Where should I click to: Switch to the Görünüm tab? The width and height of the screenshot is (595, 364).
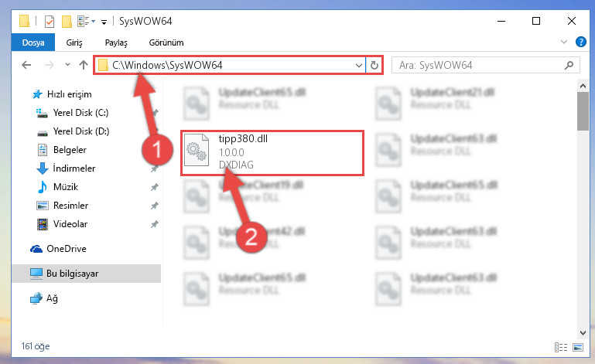[166, 43]
